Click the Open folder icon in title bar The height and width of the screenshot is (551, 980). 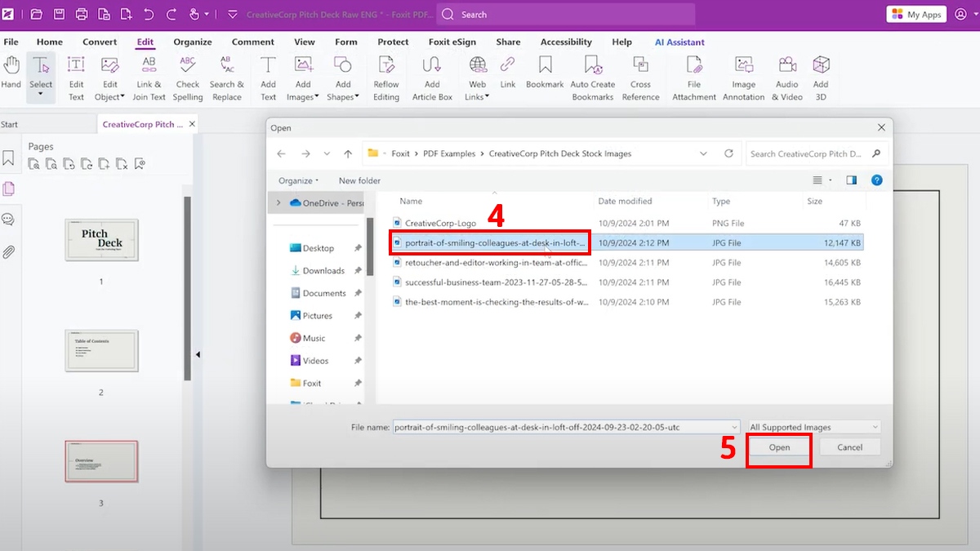click(x=36, y=14)
